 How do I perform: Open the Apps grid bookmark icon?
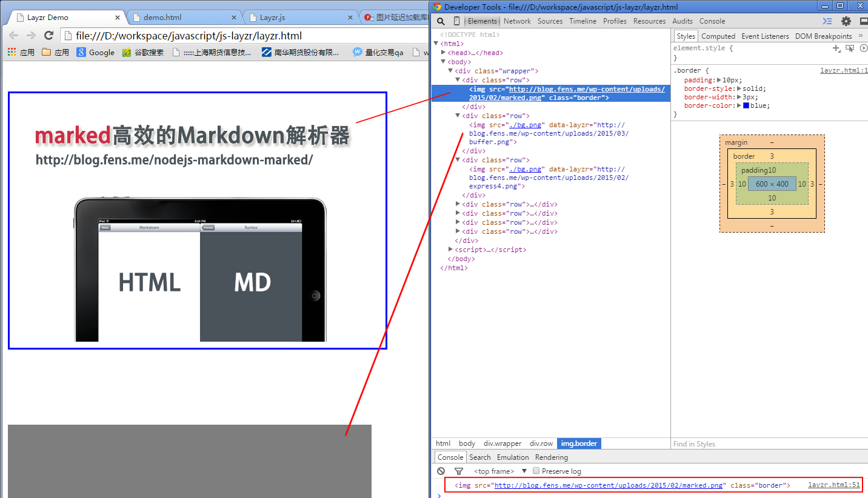(x=12, y=53)
